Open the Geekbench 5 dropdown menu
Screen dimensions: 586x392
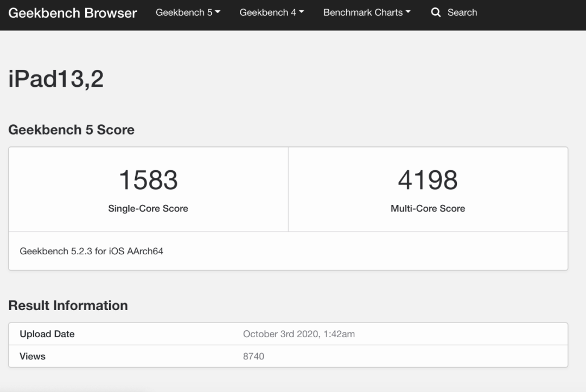pyautogui.click(x=188, y=12)
